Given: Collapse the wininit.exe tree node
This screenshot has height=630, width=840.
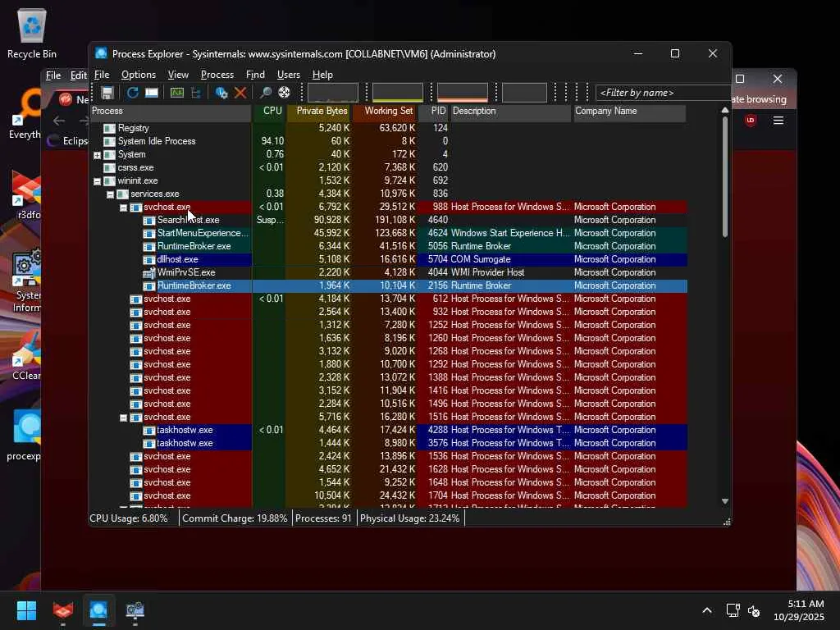Looking at the screenshot, I should pos(97,181).
